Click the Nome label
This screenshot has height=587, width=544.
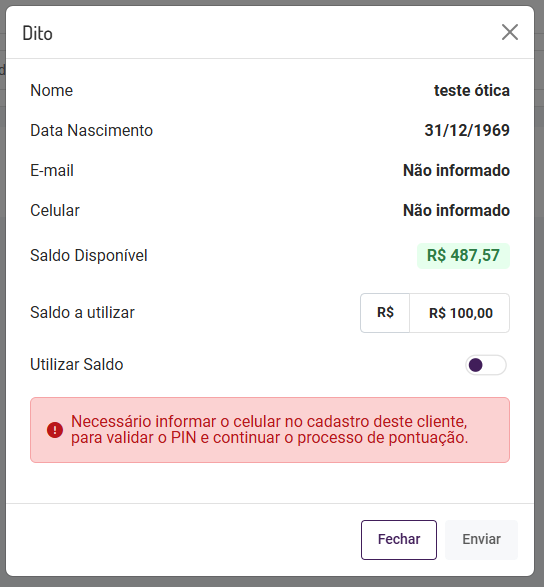click(x=52, y=91)
